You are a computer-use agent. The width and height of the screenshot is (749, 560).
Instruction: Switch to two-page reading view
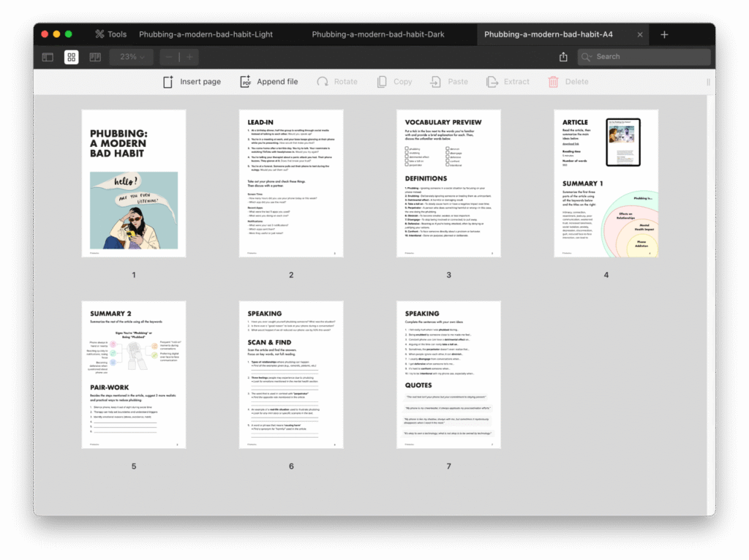click(95, 57)
